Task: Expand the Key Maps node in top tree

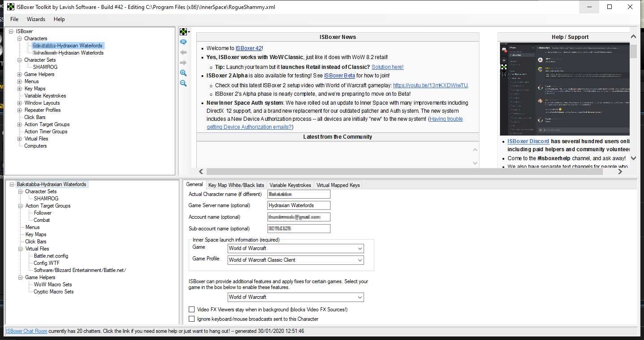Action: tap(20, 89)
